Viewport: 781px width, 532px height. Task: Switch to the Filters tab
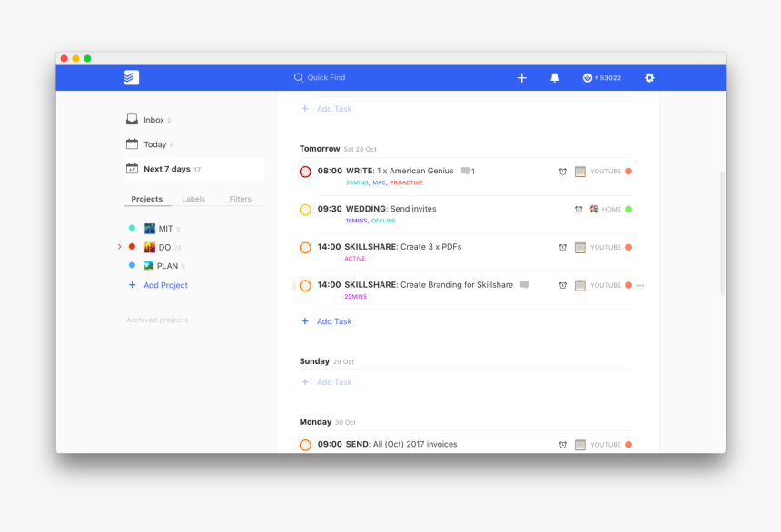pyautogui.click(x=240, y=199)
